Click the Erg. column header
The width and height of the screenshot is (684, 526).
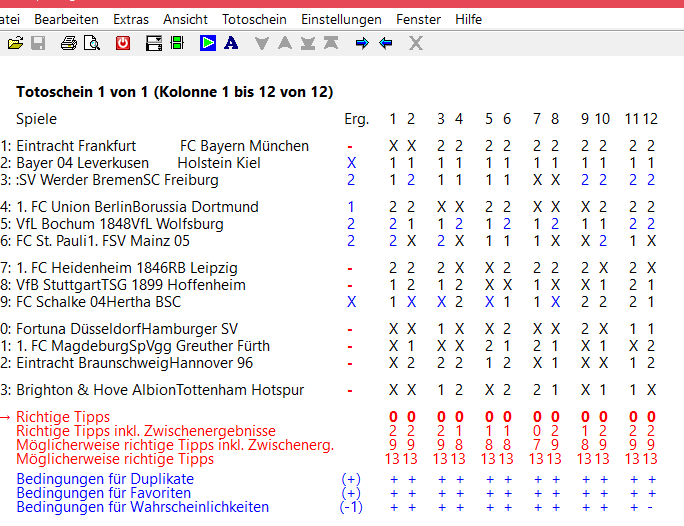[x=356, y=119]
